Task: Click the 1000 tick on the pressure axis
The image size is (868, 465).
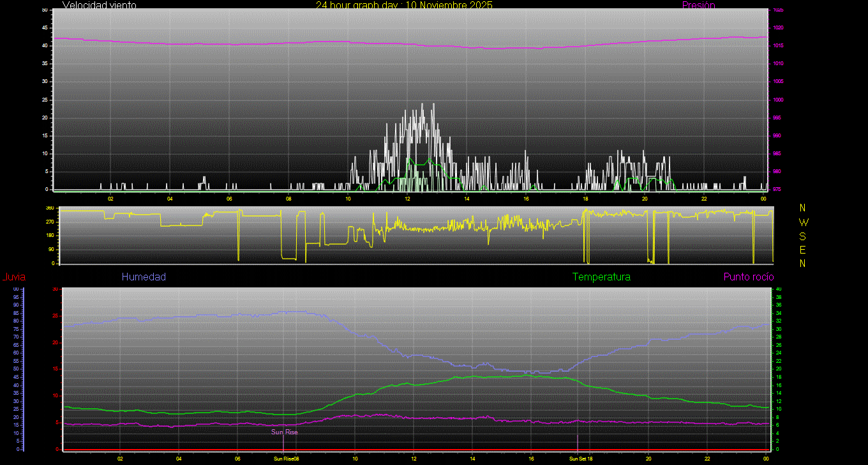Action: tap(778, 100)
